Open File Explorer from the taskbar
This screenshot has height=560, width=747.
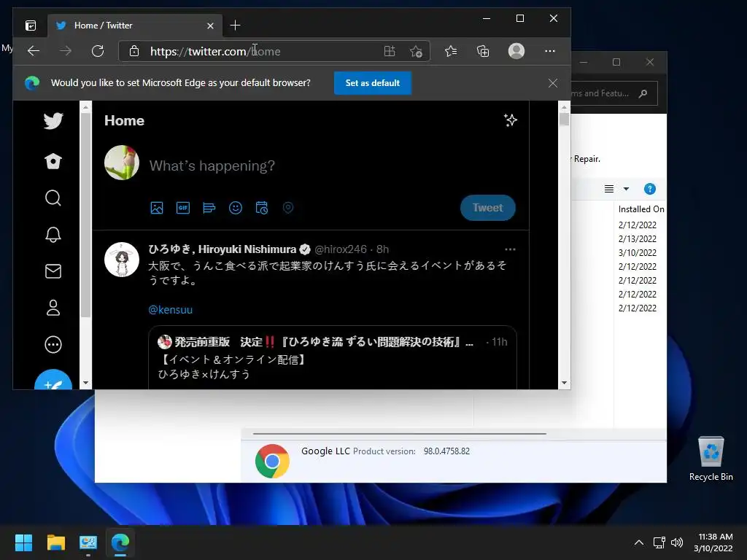click(55, 542)
